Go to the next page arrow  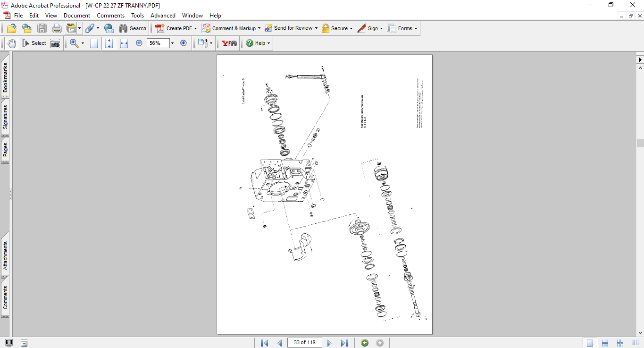point(330,343)
